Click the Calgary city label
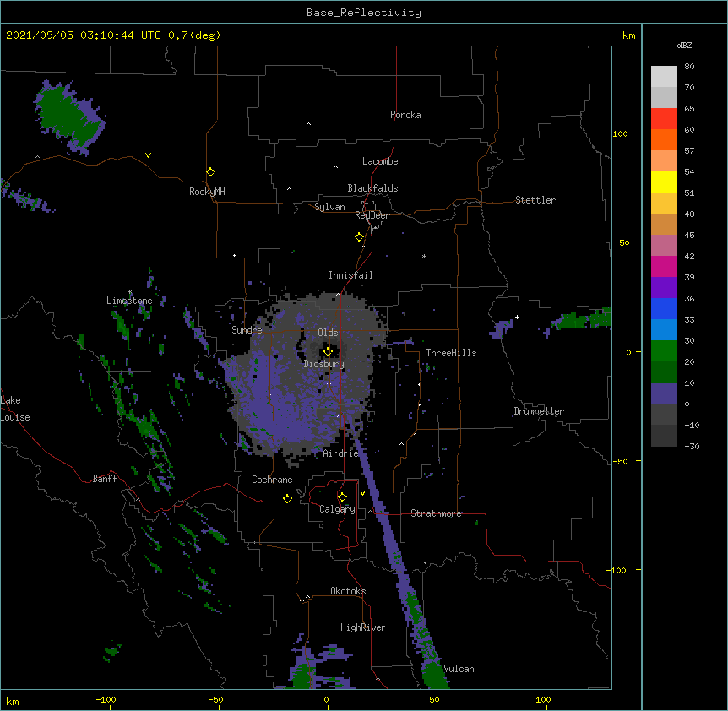Viewport: 728px width, 711px height. (338, 509)
